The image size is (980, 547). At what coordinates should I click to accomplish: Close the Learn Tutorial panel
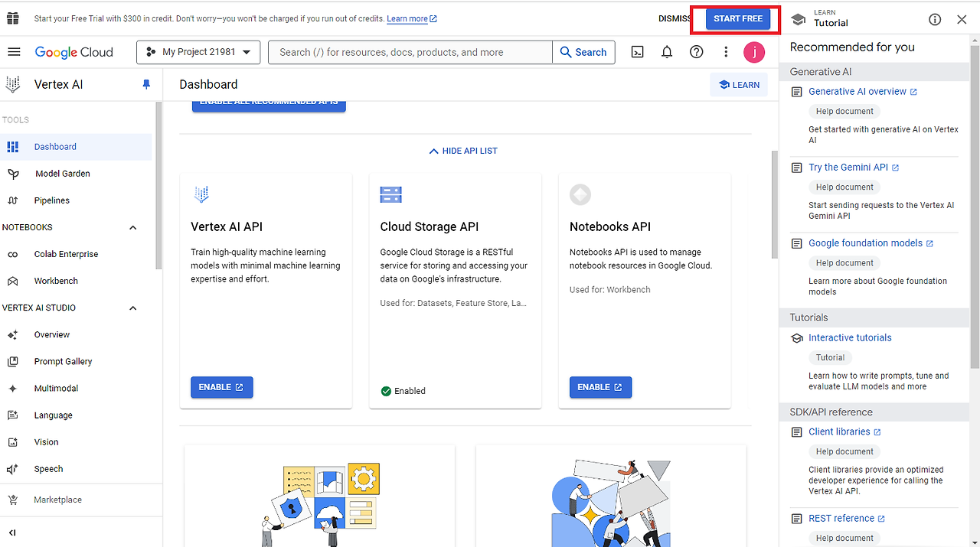[x=962, y=19]
